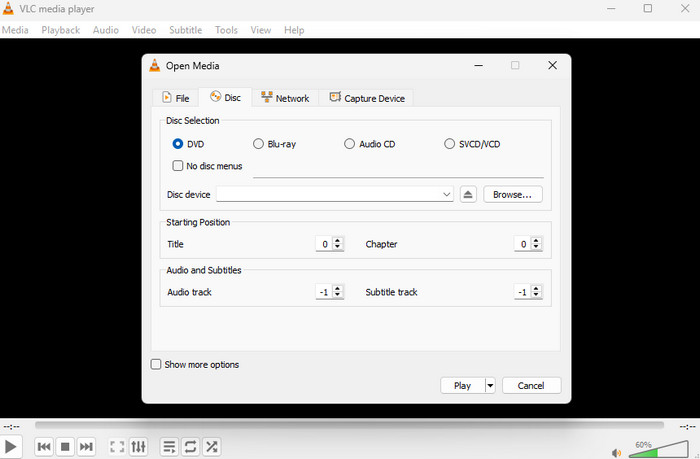Image resolution: width=700 pixels, height=459 pixels.
Task: Switch to the File tab
Action: (x=175, y=98)
